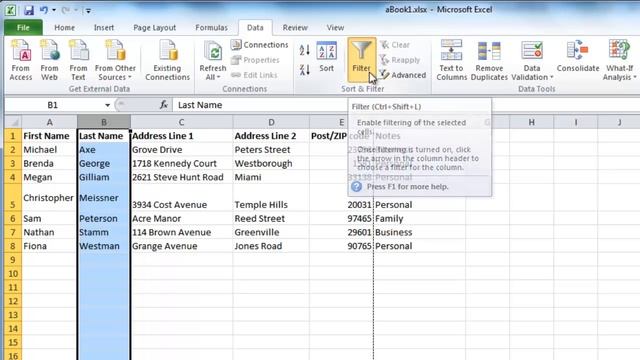The height and width of the screenshot is (360, 640).
Task: Click the Select All corner button
Action: pyautogui.click(x=13, y=122)
